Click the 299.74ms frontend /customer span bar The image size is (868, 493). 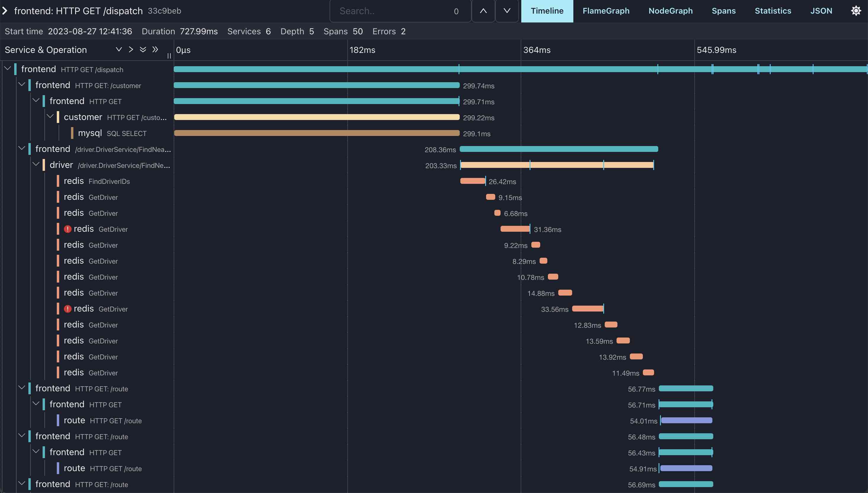[x=317, y=85]
